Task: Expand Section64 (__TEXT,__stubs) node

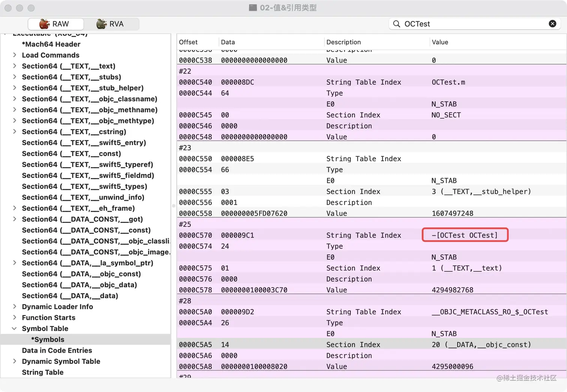Action: coord(15,77)
